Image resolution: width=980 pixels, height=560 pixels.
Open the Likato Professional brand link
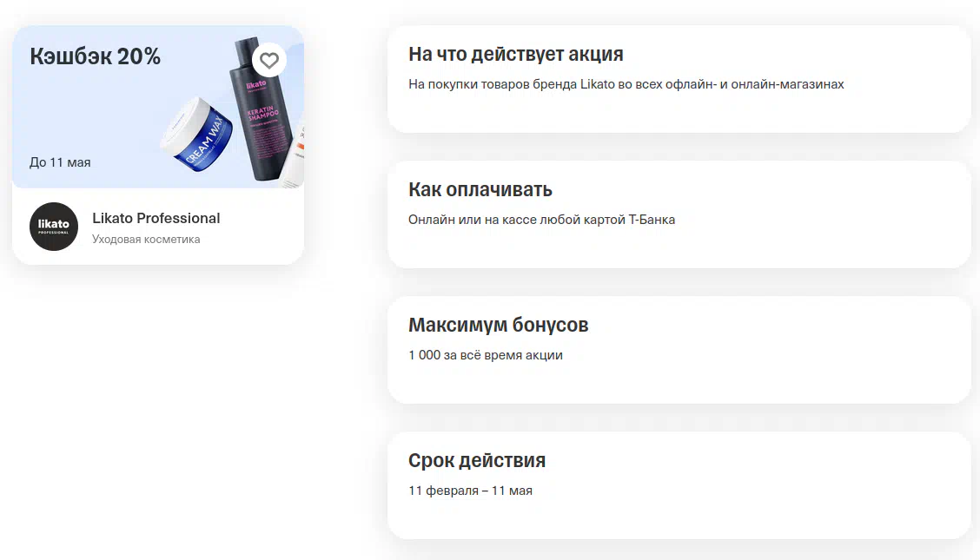pyautogui.click(x=156, y=218)
